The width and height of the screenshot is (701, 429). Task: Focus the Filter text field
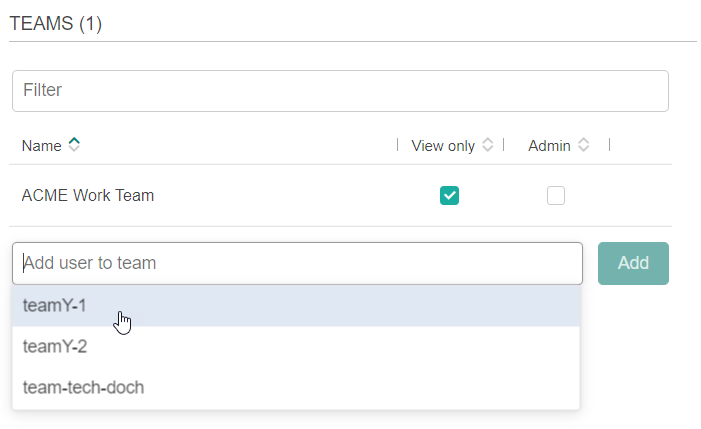(x=340, y=91)
